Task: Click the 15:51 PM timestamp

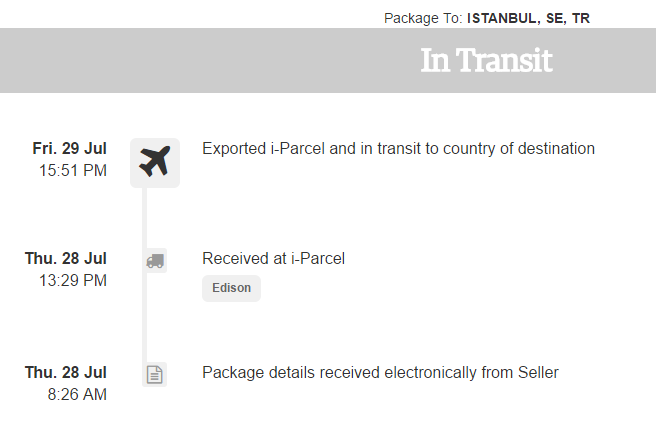Action: (73, 170)
